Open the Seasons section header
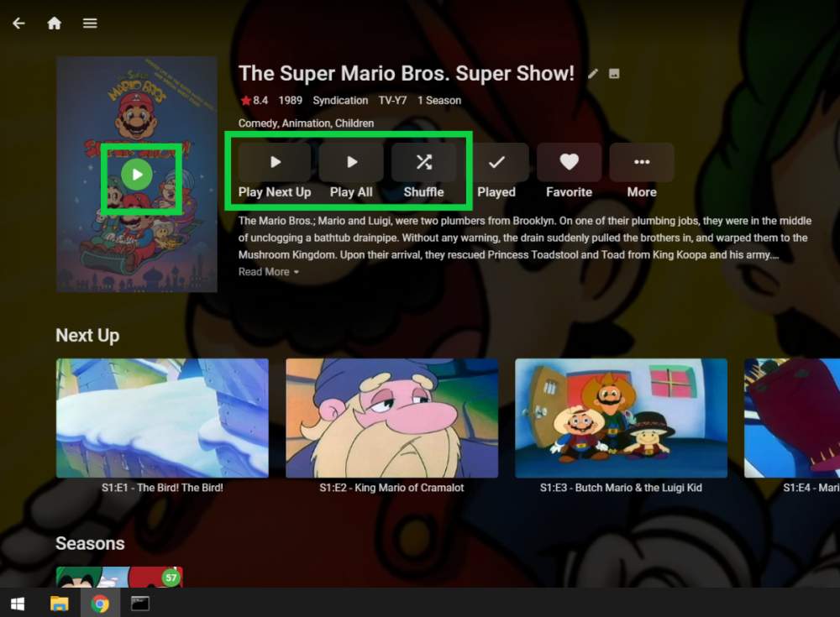 [90, 543]
